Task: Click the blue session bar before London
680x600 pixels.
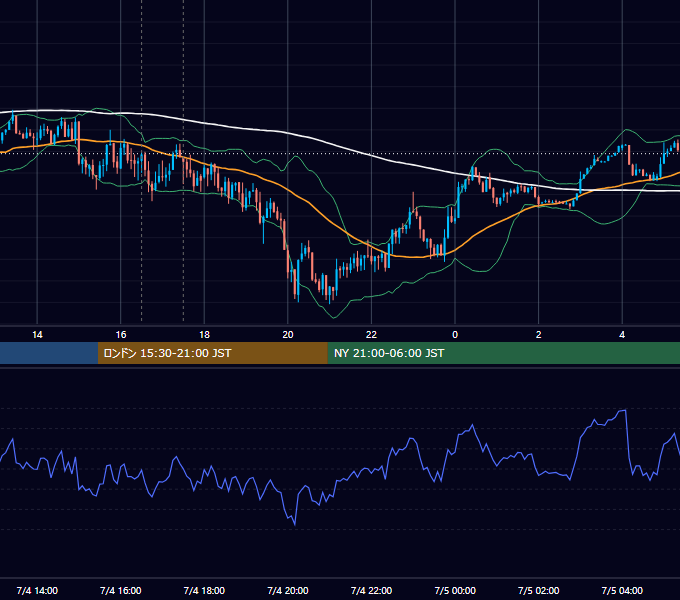Action: pyautogui.click(x=49, y=353)
